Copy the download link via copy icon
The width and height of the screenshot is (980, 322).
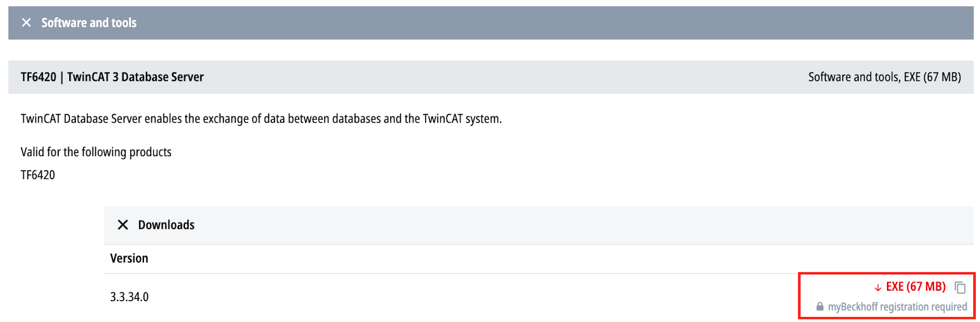click(960, 288)
